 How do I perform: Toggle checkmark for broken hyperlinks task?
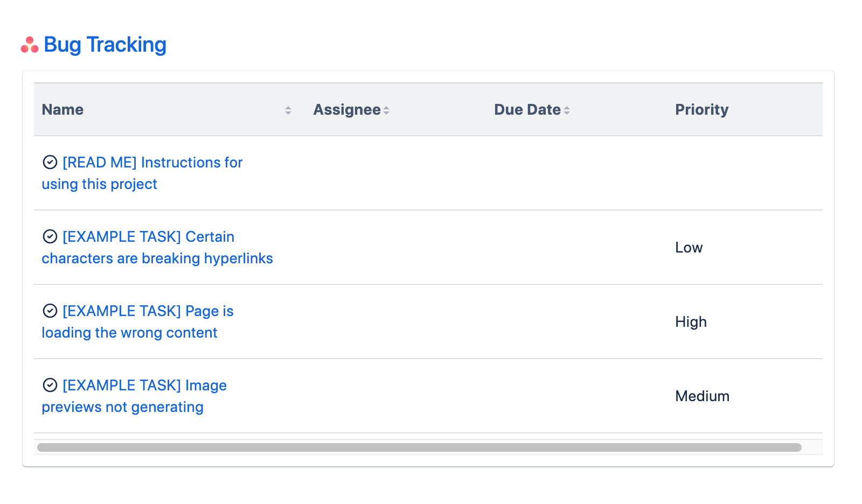coord(50,236)
